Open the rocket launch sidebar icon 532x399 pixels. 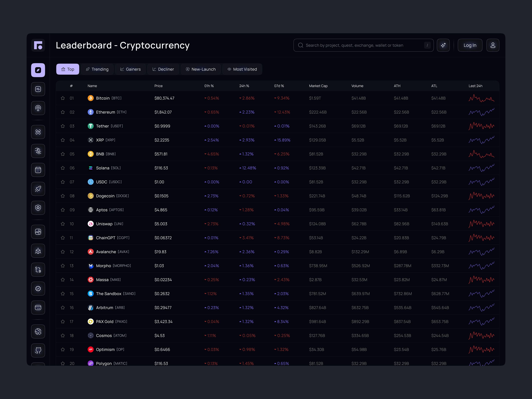pos(38,189)
